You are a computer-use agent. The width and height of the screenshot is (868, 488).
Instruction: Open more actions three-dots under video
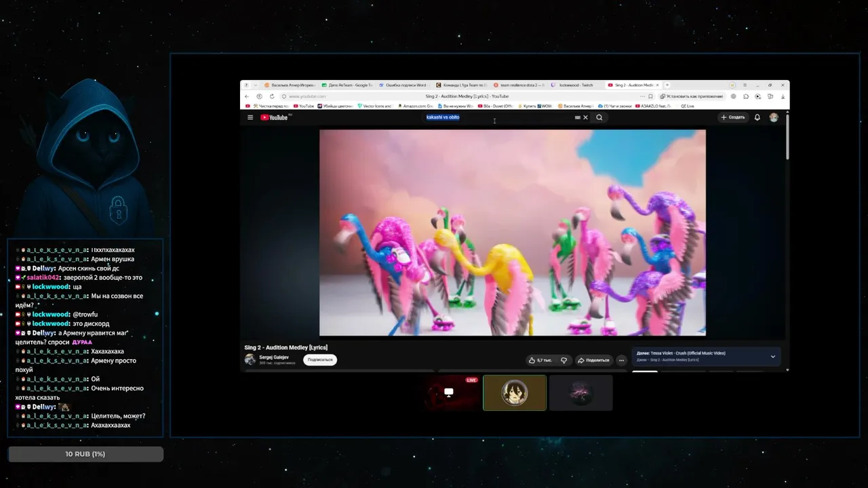tap(621, 360)
